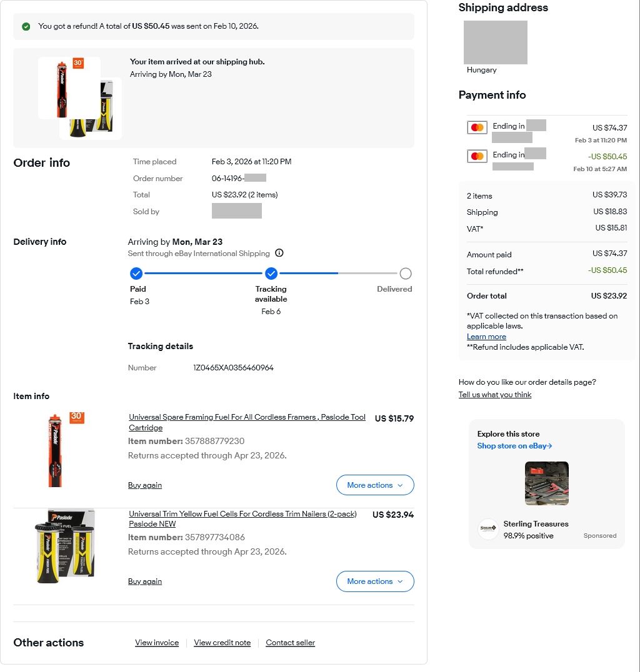Click View invoice
The image size is (640, 672).
[x=157, y=643]
